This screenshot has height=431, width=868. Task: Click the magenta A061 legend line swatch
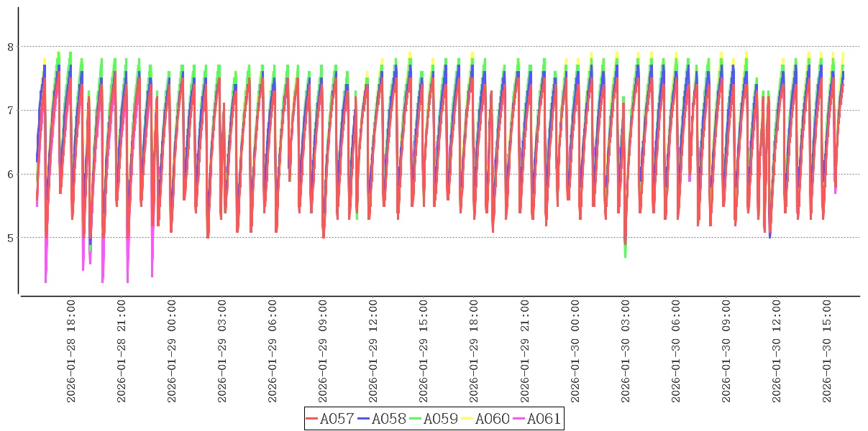519,419
